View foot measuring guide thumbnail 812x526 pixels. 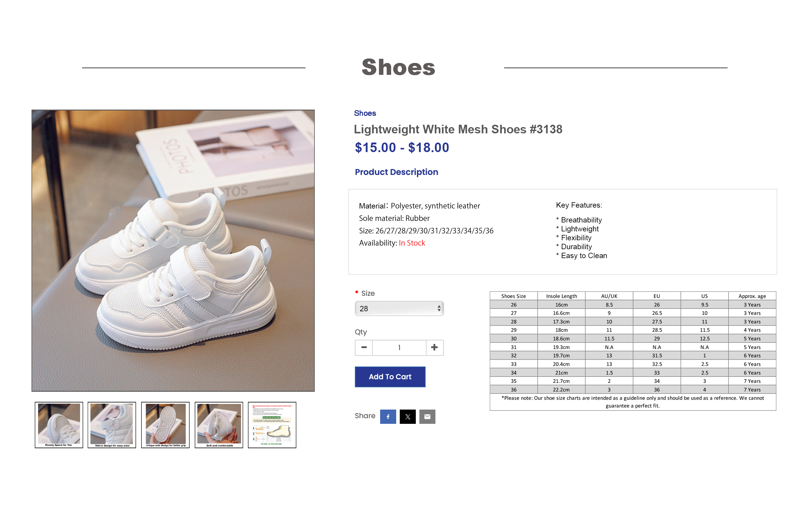272,425
